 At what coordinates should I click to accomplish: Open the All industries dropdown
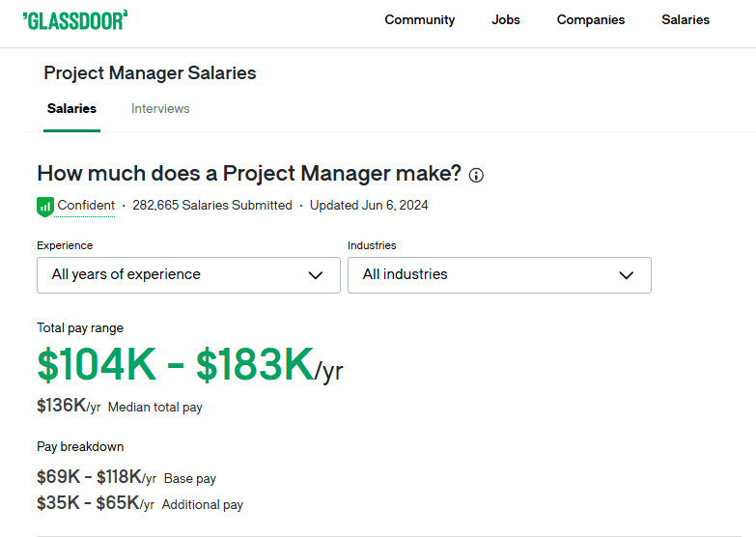click(499, 275)
